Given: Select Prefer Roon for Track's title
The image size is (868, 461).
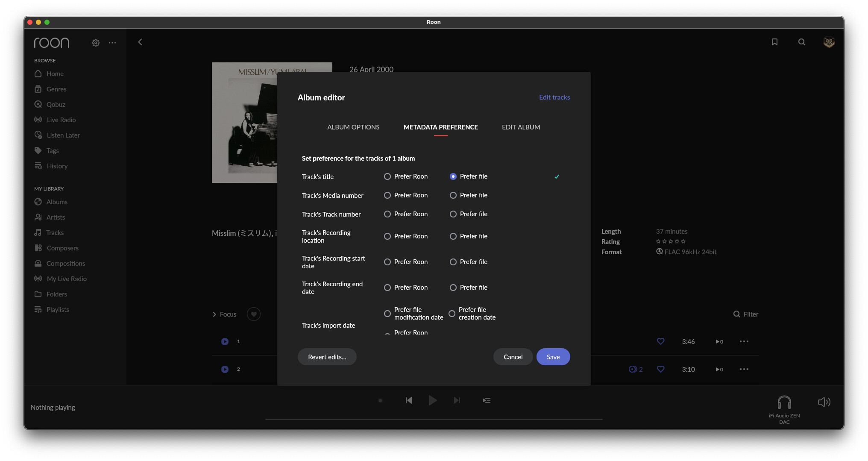Looking at the screenshot, I should [x=406, y=176].
